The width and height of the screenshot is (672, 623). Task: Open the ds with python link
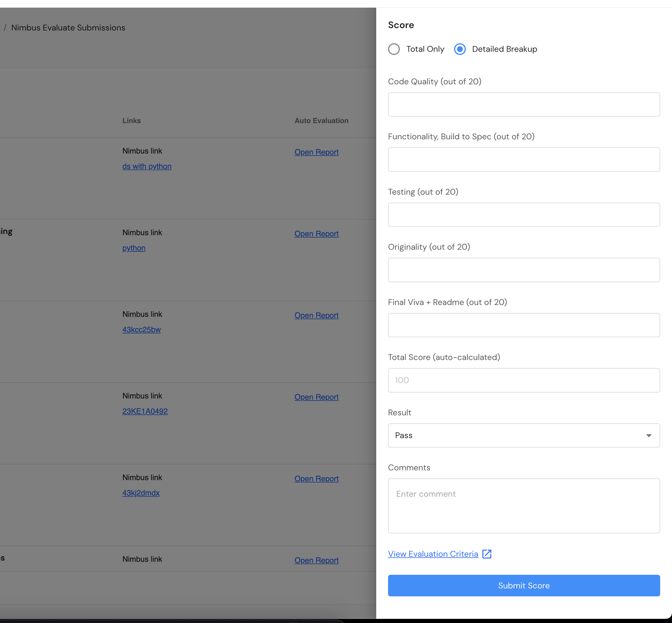click(x=147, y=166)
